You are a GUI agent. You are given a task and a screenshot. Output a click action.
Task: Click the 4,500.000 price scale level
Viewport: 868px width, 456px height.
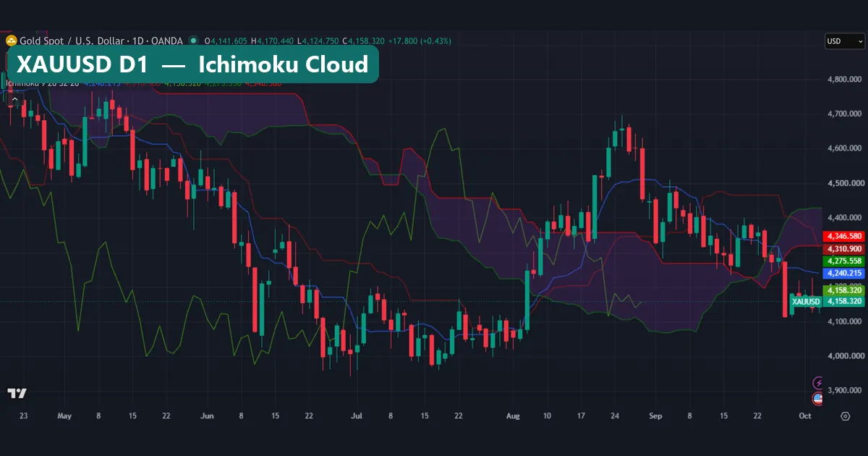tap(845, 183)
